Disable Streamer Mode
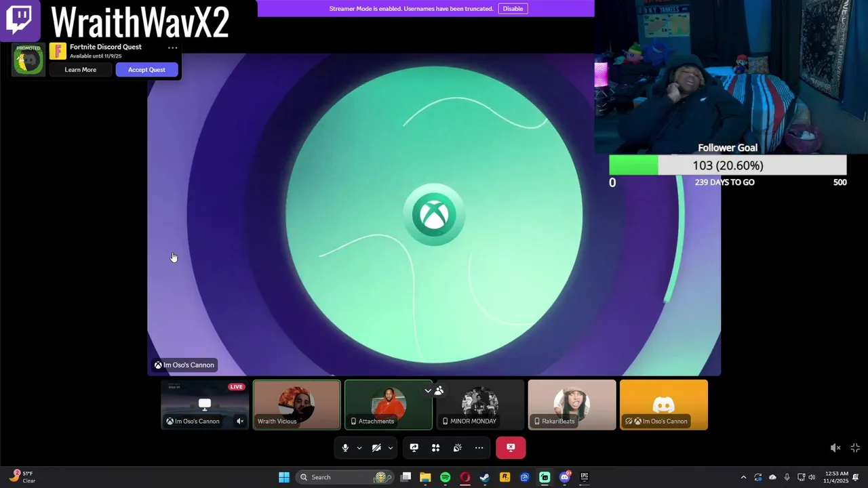 click(x=513, y=9)
